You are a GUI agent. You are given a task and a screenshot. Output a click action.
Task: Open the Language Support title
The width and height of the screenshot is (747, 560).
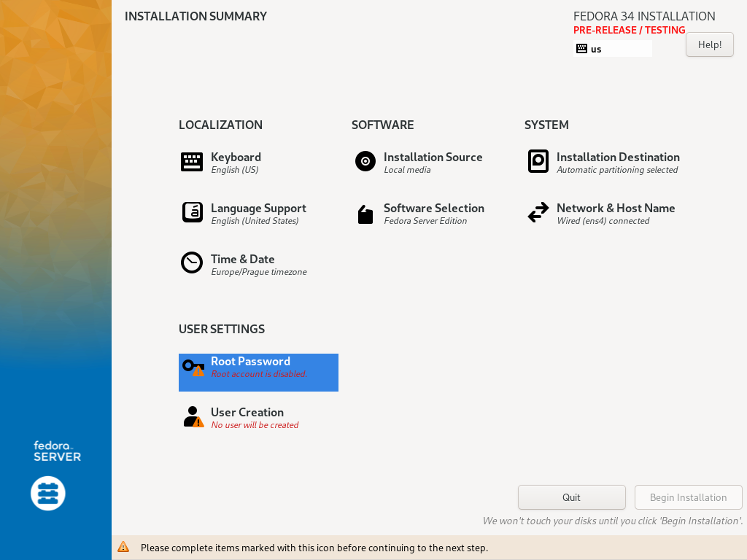[259, 208]
